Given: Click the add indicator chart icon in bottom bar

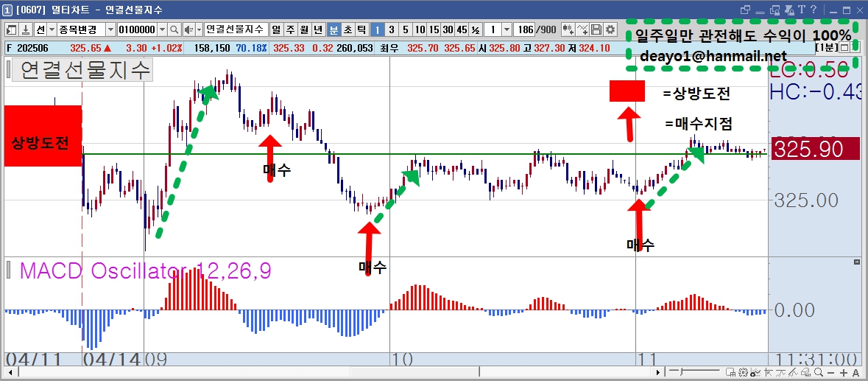Looking at the screenshot, I should (755, 372).
